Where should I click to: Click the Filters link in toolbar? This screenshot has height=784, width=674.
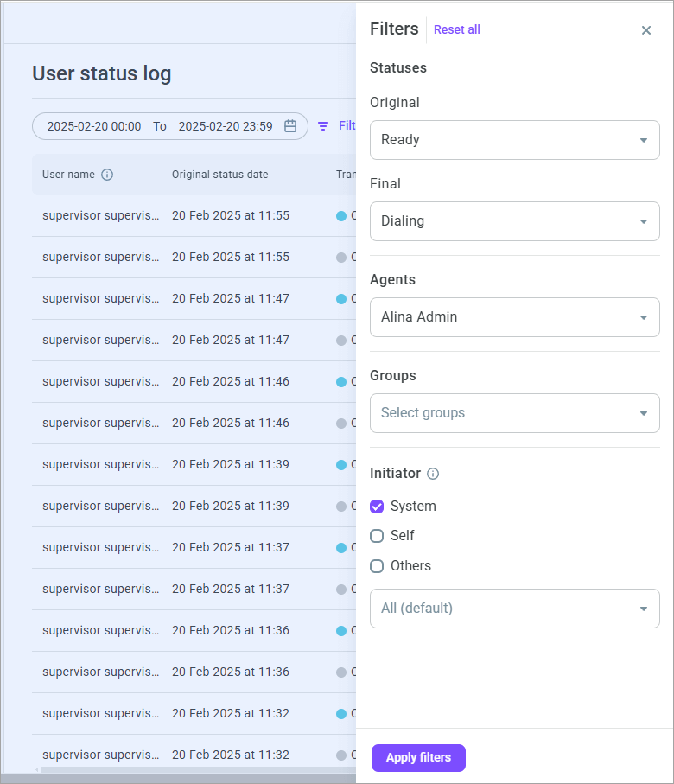[347, 125]
